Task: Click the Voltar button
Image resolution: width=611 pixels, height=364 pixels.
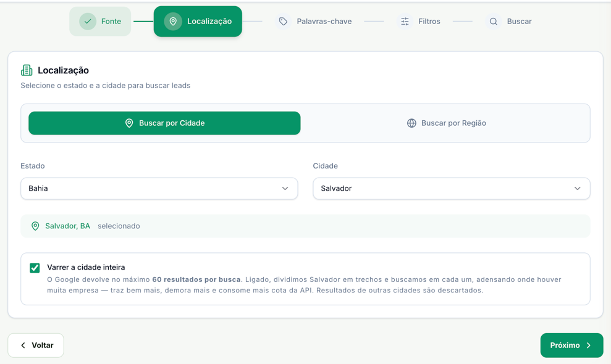Action: coord(36,345)
